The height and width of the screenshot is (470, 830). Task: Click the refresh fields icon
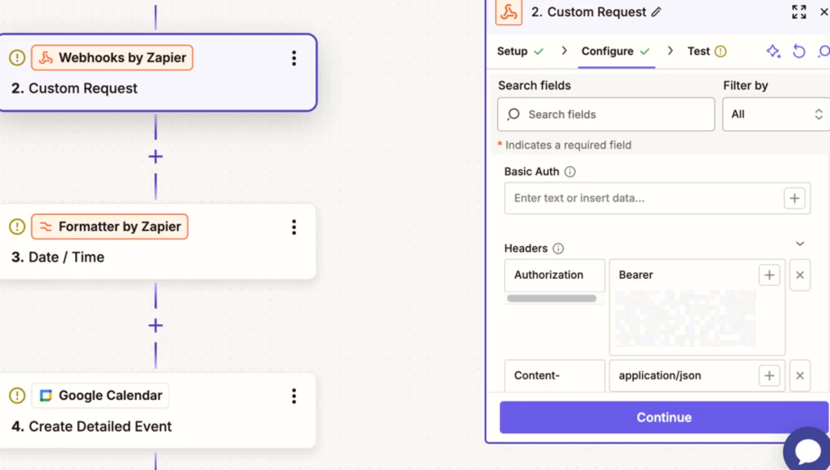point(799,51)
